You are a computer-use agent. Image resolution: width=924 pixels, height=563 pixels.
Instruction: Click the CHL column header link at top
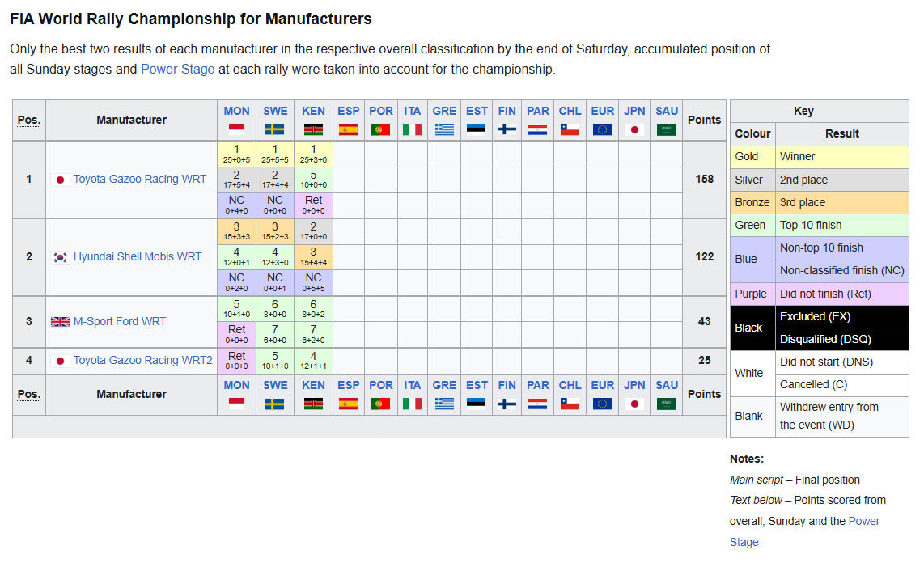point(570,111)
